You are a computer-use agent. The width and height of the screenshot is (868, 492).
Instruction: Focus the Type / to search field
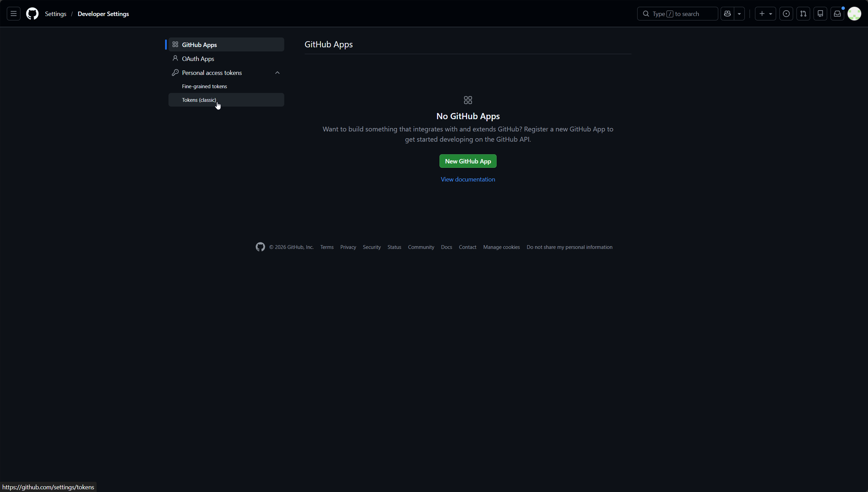click(x=677, y=14)
